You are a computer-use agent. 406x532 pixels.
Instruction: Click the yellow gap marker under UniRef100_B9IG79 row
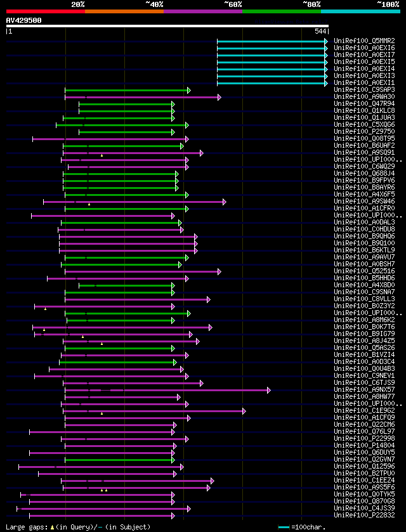point(82,337)
